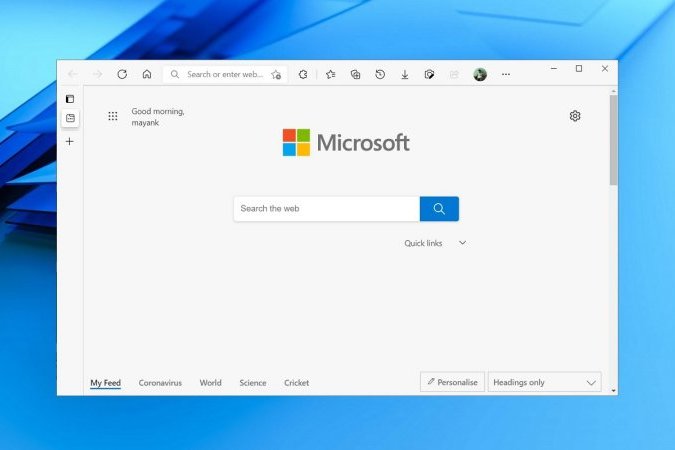Click the greyed-out toolbar icon beside profile

point(454,74)
